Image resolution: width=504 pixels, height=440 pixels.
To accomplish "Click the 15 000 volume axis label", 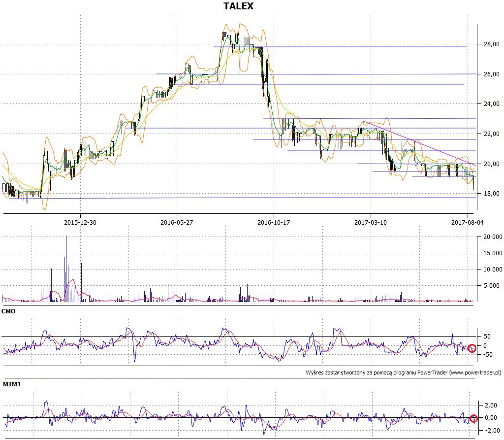I will [493, 253].
